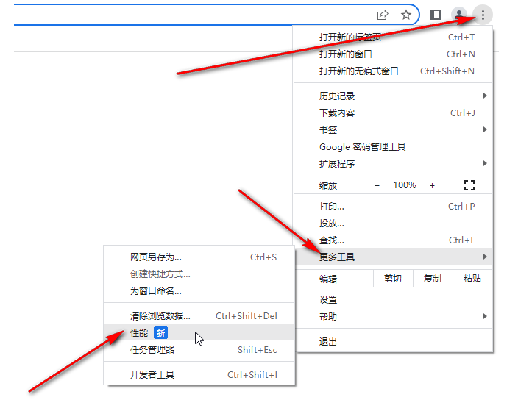
Task: Open the profile avatar icon
Action: click(x=458, y=15)
